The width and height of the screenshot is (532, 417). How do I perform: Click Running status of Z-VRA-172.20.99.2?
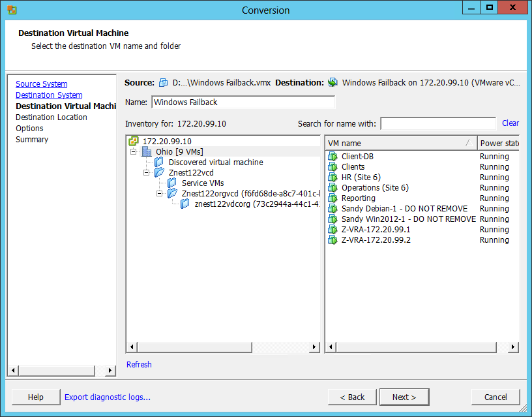tap(494, 239)
